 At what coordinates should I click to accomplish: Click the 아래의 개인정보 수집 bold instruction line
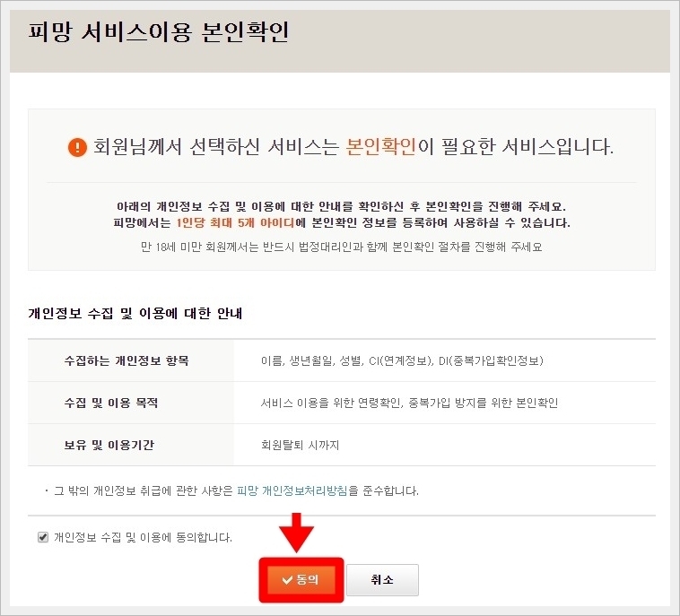pos(341,206)
